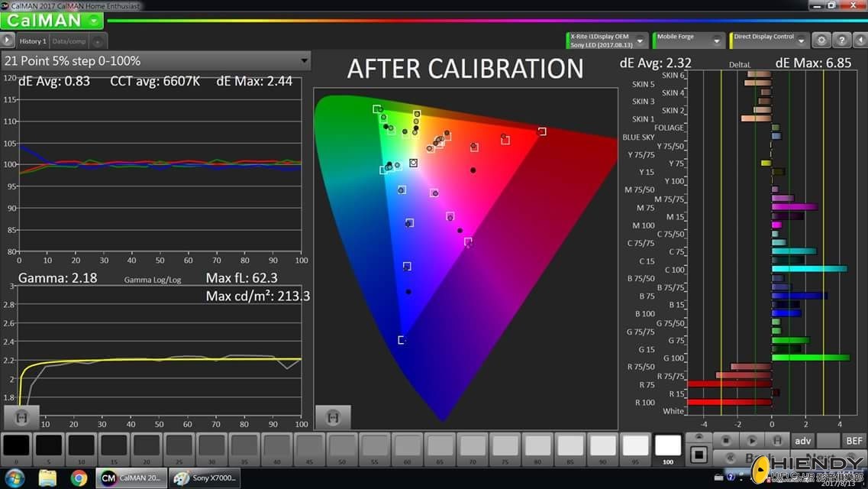
Task: Click the AFTER CALIBRATION heading
Action: (465, 69)
